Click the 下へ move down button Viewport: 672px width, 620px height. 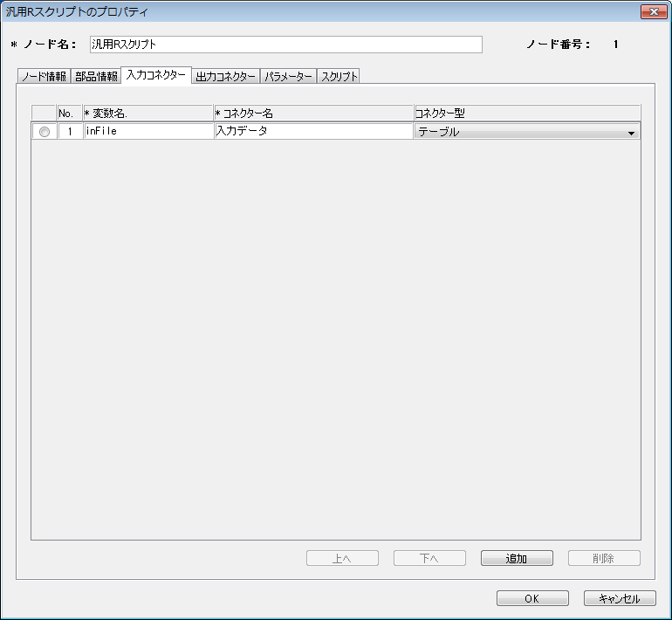(x=429, y=559)
